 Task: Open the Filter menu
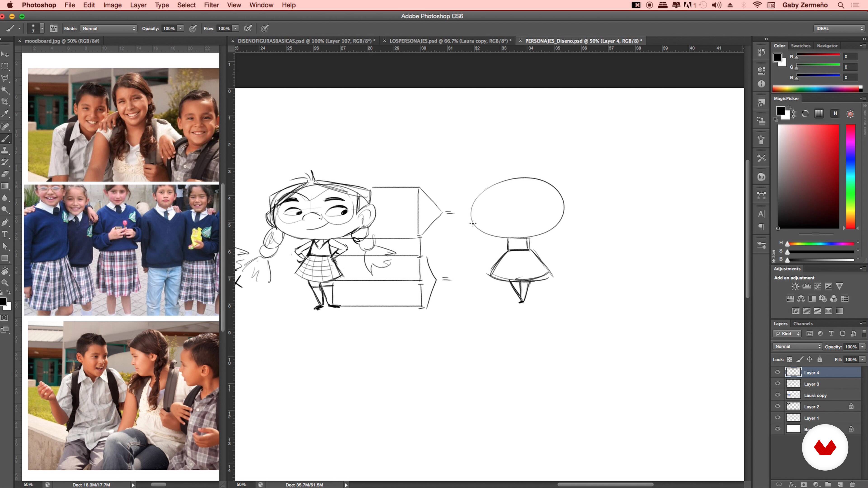coord(211,5)
